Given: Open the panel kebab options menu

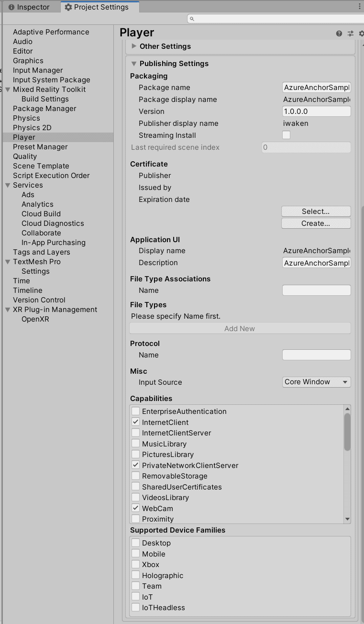Looking at the screenshot, I should click(359, 7).
